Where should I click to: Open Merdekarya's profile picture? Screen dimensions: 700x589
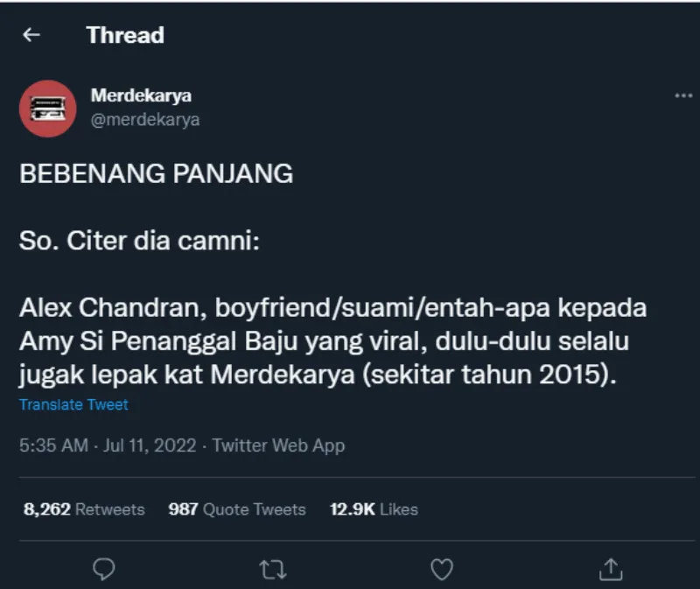[47, 108]
